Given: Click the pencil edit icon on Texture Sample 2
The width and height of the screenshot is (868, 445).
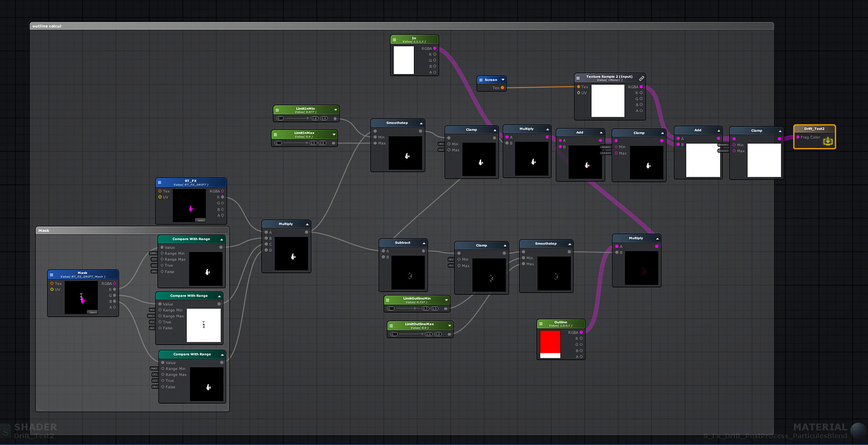Looking at the screenshot, I should (x=641, y=78).
